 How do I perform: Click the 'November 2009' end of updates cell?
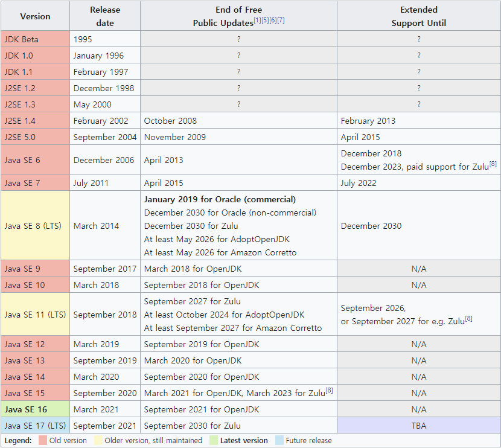tap(238, 137)
